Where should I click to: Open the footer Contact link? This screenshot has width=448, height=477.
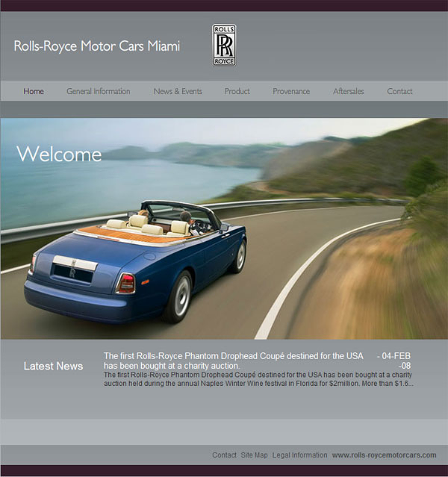224,455
